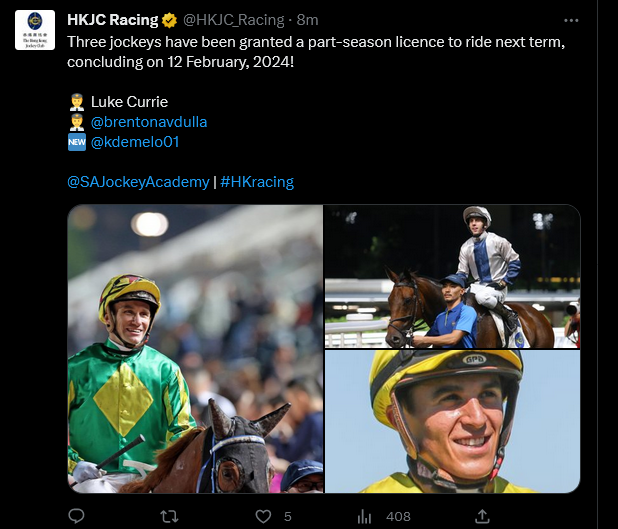Open photo of jockey mounted on horse
The height and width of the screenshot is (529, 618).
click(452, 276)
